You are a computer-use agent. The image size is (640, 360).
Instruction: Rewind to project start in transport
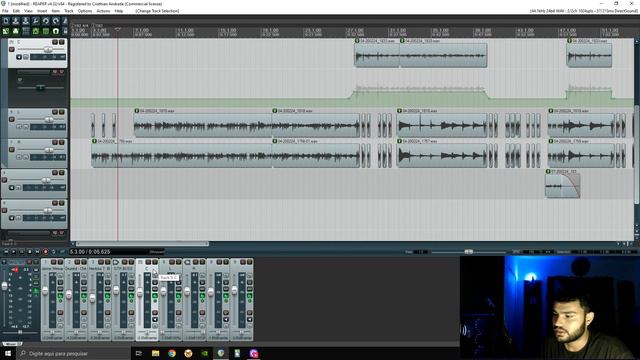click(6, 252)
